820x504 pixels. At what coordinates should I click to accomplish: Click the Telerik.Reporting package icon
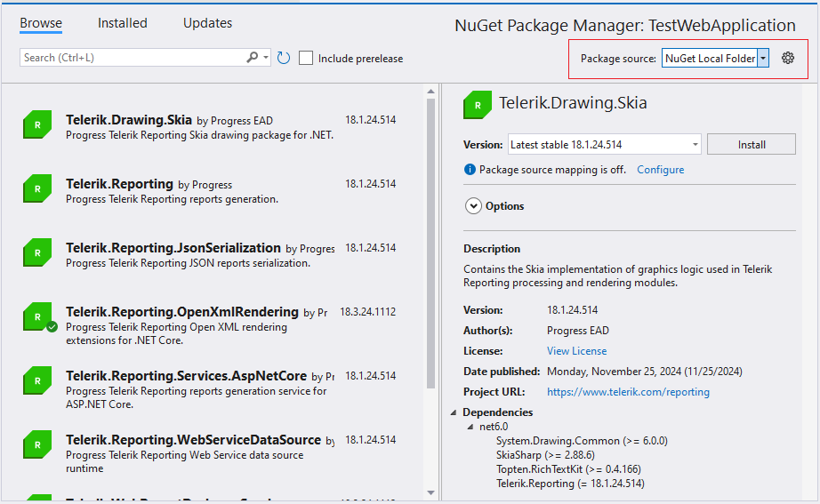pos(37,189)
